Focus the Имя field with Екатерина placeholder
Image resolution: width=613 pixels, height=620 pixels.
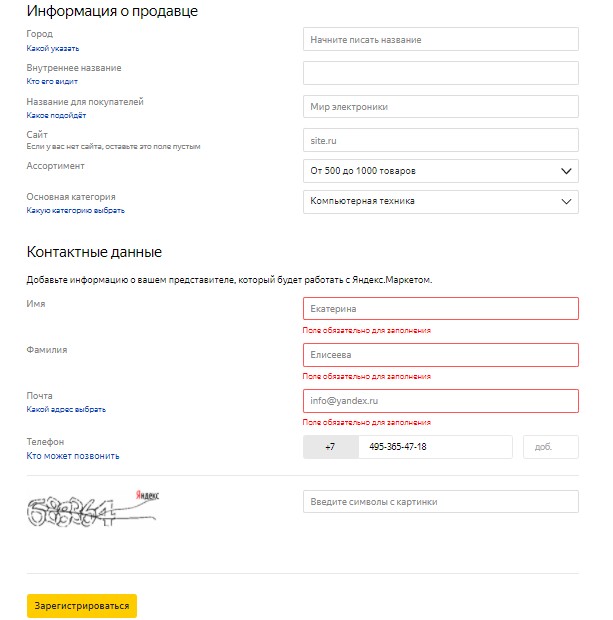click(x=441, y=308)
